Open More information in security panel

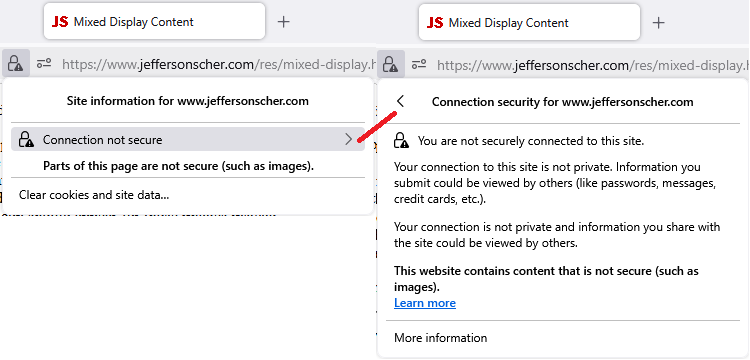point(441,338)
